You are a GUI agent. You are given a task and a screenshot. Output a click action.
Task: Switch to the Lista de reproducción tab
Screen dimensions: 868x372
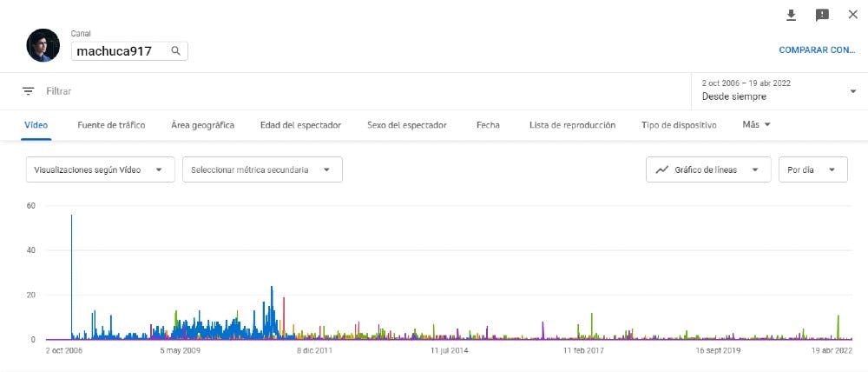pos(572,125)
